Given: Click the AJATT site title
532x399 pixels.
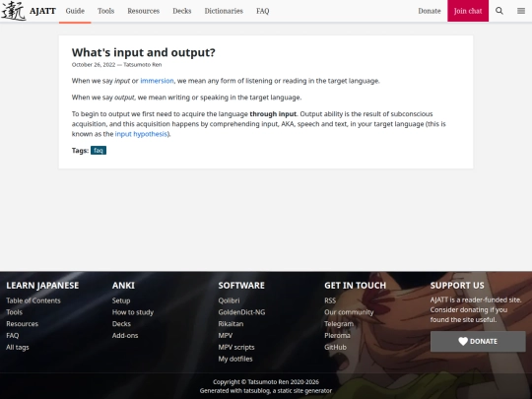Looking at the screenshot, I should pos(42,11).
